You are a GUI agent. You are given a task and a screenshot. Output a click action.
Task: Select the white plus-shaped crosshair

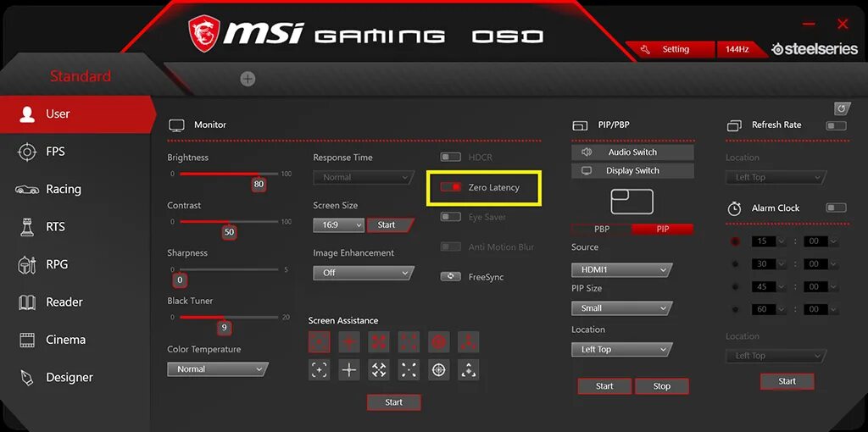[349, 369]
